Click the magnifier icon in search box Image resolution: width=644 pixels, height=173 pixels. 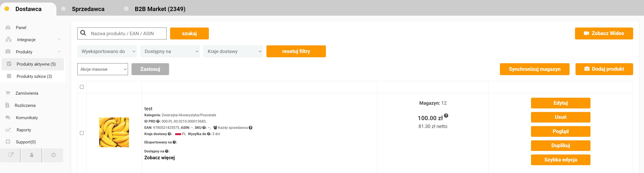coord(83,33)
